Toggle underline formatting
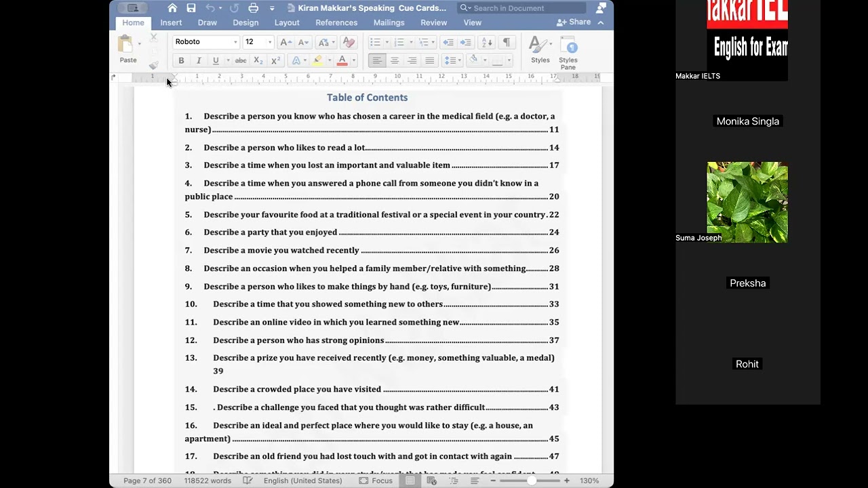The height and width of the screenshot is (488, 868). (x=216, y=61)
